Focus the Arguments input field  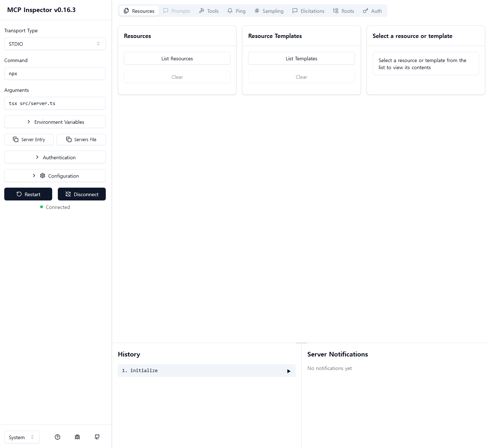click(55, 103)
